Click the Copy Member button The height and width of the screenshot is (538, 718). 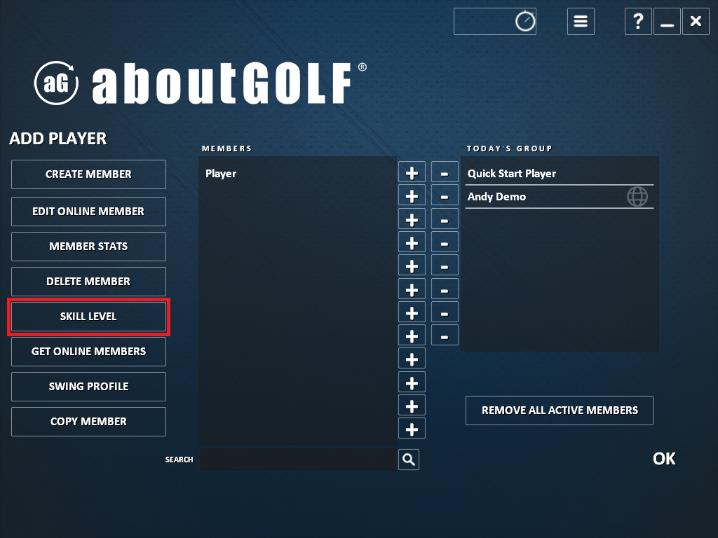click(88, 421)
